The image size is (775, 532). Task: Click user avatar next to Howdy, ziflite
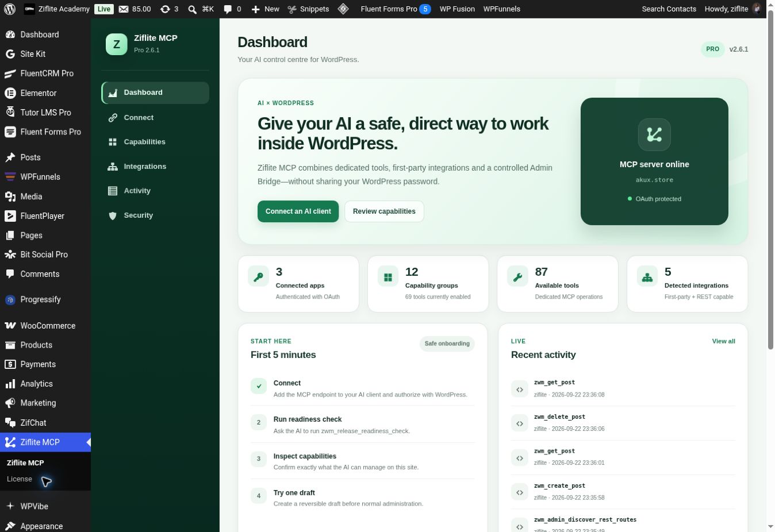pyautogui.click(x=757, y=9)
